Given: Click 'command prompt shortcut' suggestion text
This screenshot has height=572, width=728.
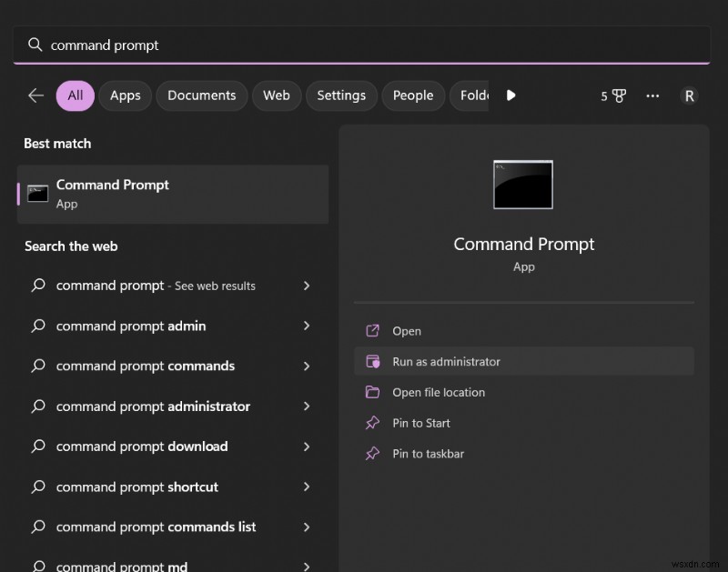Looking at the screenshot, I should tap(137, 487).
